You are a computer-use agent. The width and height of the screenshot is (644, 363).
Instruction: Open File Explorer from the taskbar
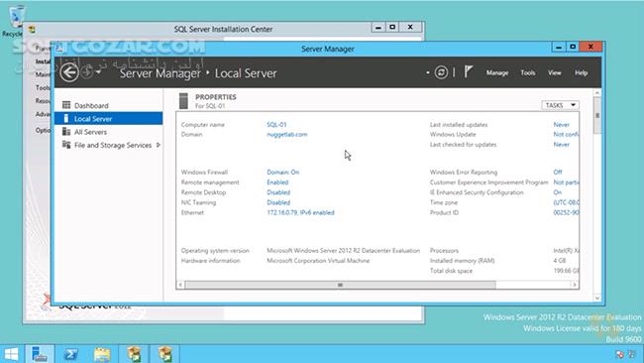(102, 354)
